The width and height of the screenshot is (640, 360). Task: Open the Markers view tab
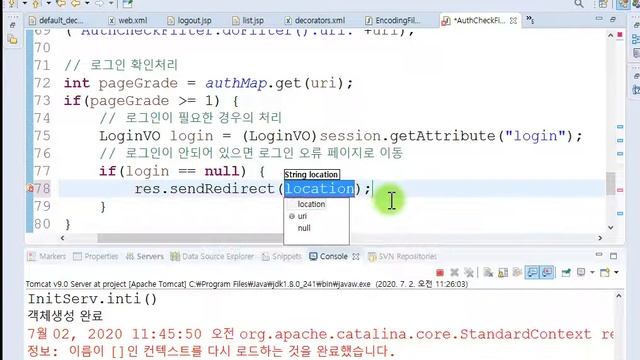[47, 256]
